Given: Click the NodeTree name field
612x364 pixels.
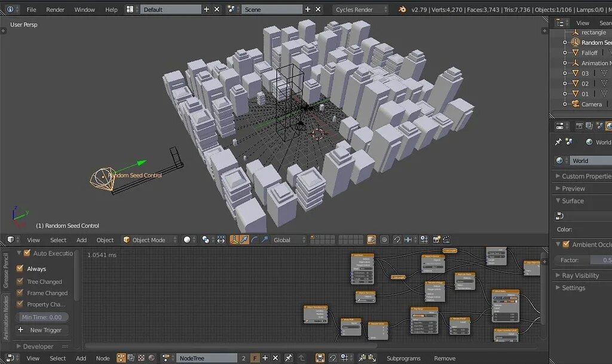Looking at the screenshot, I should point(206,358).
